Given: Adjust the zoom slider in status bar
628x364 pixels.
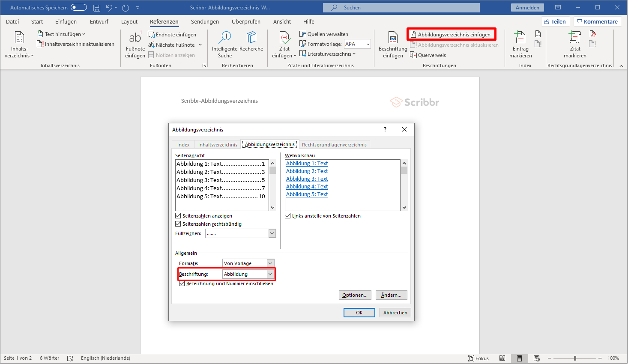Looking at the screenshot, I should (x=575, y=358).
